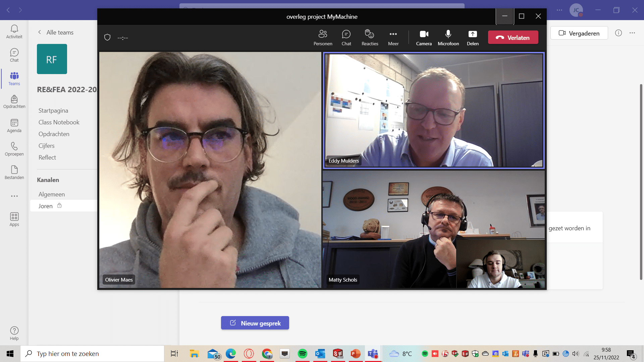Open the Windows Start menu

[10, 354]
